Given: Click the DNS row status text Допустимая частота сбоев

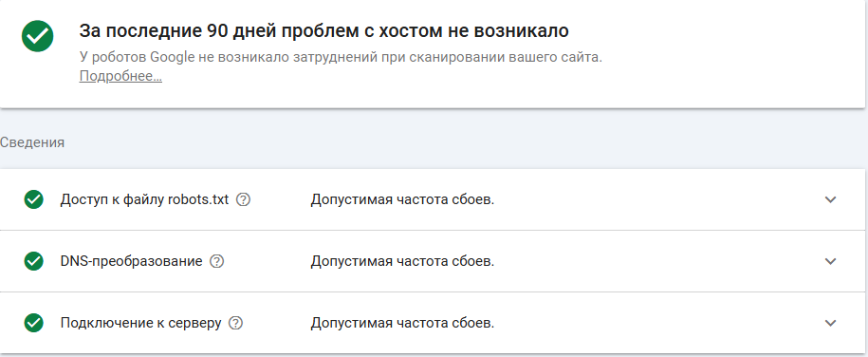Looking at the screenshot, I should [x=402, y=261].
